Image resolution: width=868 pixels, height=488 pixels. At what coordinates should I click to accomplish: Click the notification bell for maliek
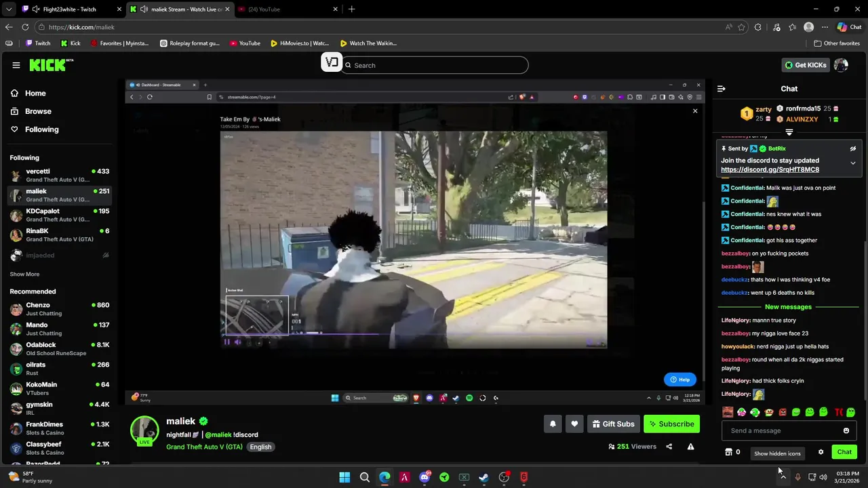click(553, 424)
